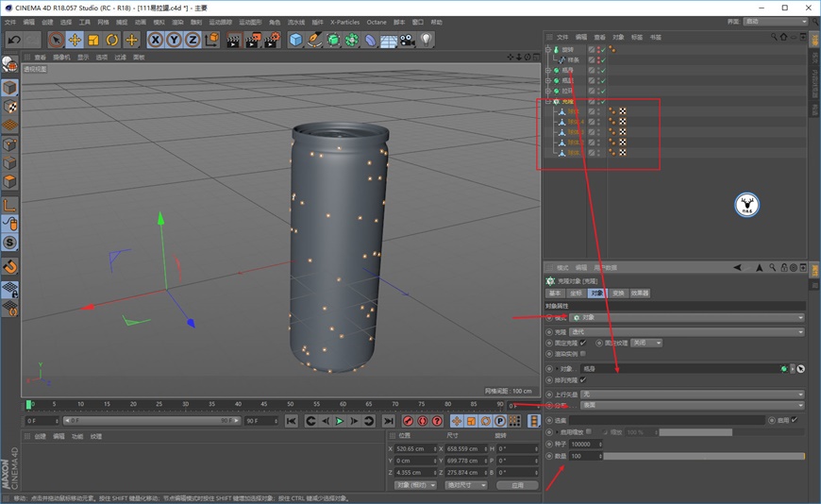Add a cube primitive object
Viewport: 821px width, 504px height.
pos(295,40)
